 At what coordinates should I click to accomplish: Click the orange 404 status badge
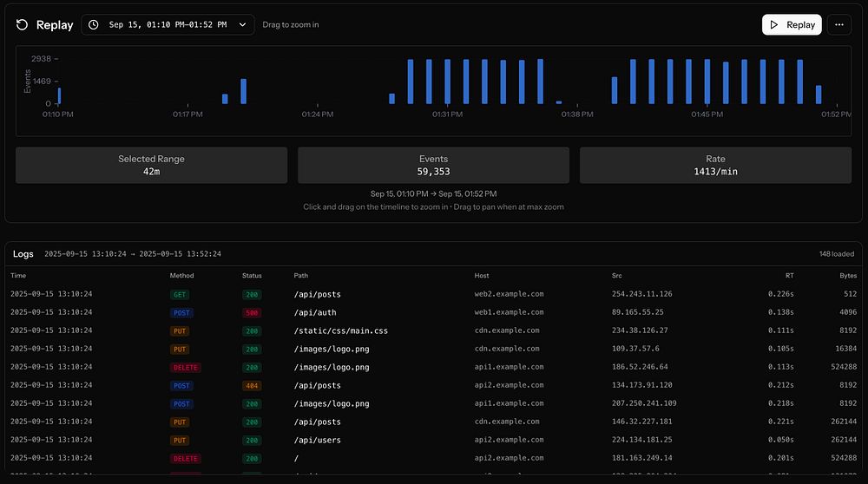point(252,385)
